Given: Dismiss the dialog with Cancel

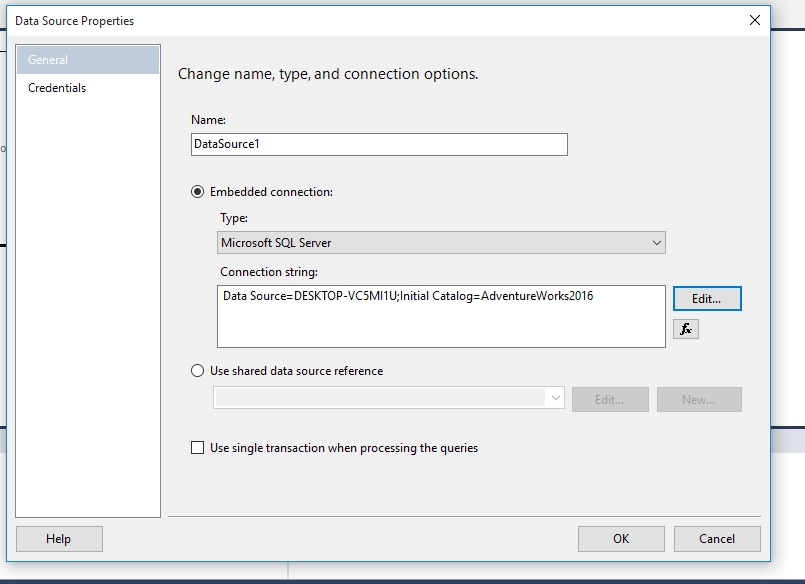Looking at the screenshot, I should tap(716, 538).
